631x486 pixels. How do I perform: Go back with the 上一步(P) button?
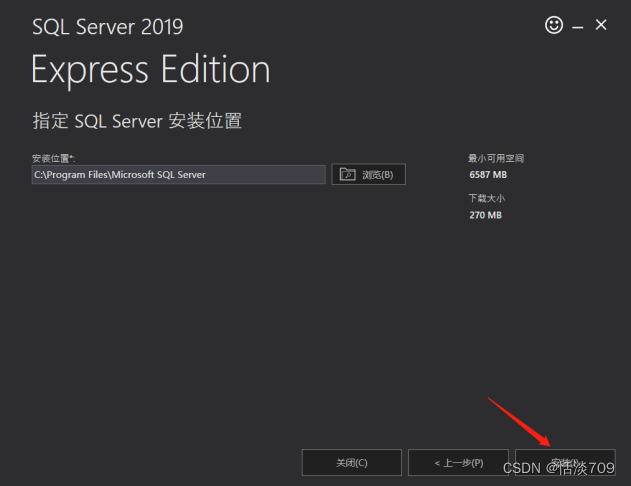pyautogui.click(x=458, y=463)
